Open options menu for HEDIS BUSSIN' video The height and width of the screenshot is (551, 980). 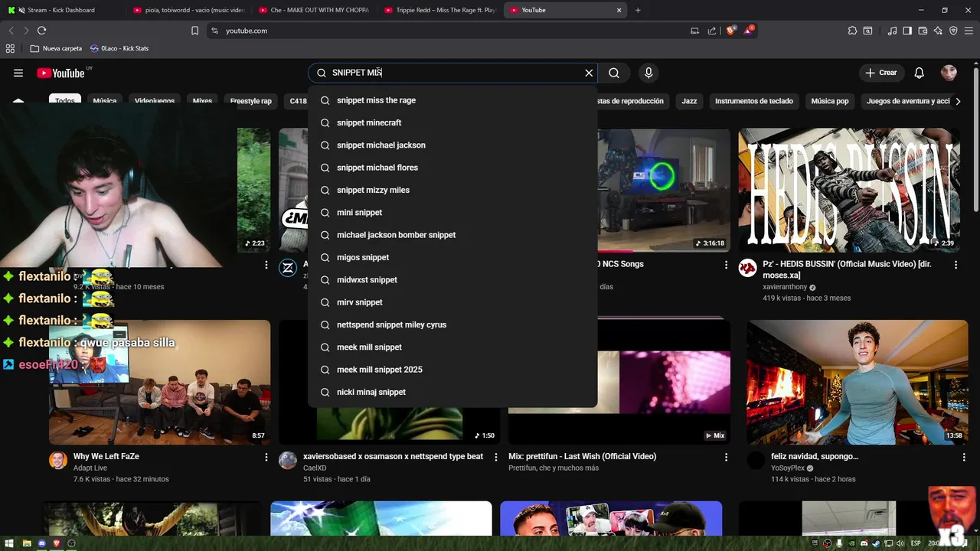pyautogui.click(x=955, y=265)
